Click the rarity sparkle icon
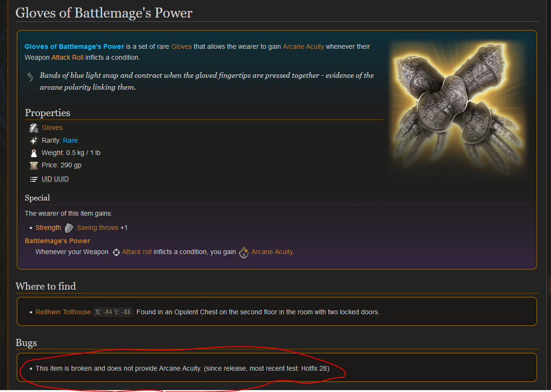Screen dimensions: 551x392 34,141
